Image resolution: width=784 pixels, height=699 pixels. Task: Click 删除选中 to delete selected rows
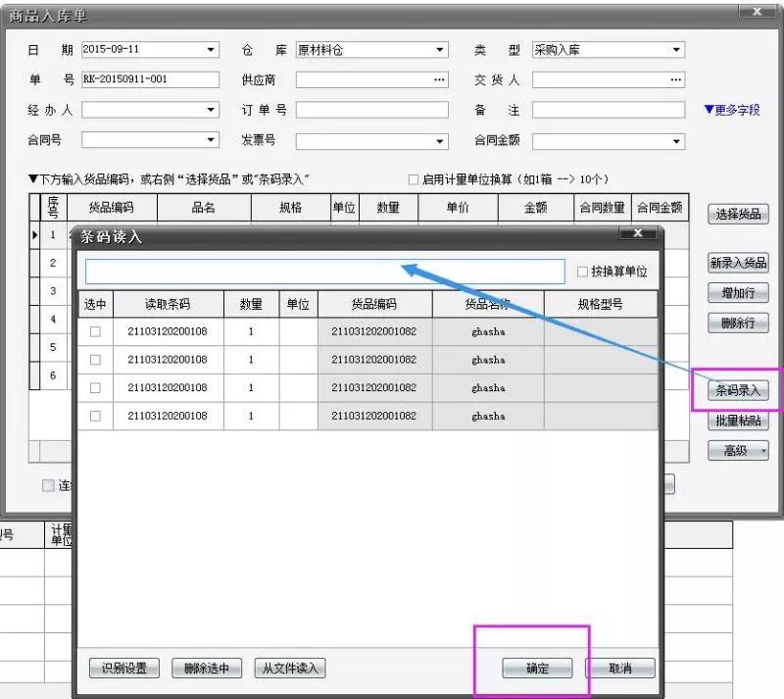point(206,669)
